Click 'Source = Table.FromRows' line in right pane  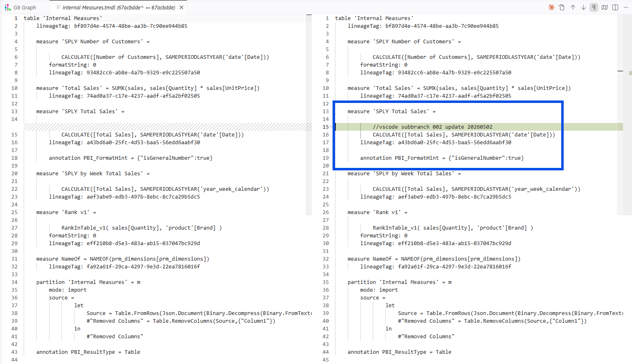coord(510,313)
